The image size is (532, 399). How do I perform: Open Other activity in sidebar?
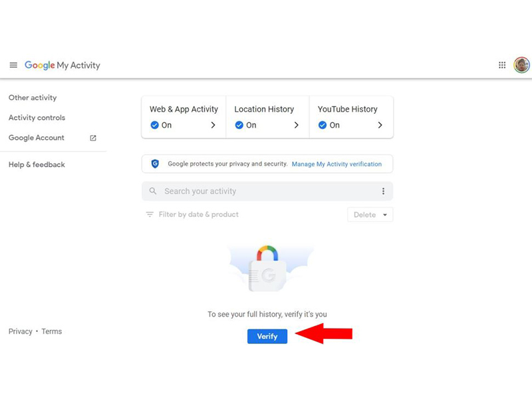(x=33, y=98)
